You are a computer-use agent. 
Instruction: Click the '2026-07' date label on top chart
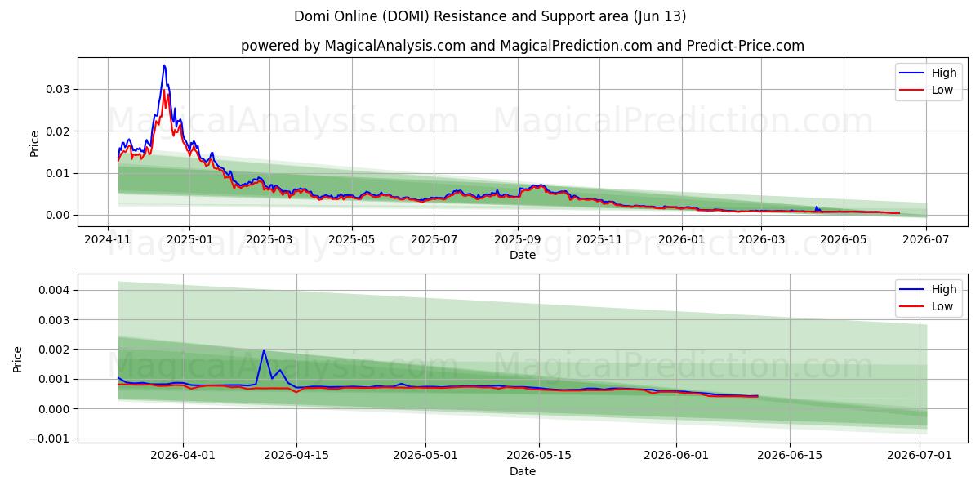pos(926,239)
